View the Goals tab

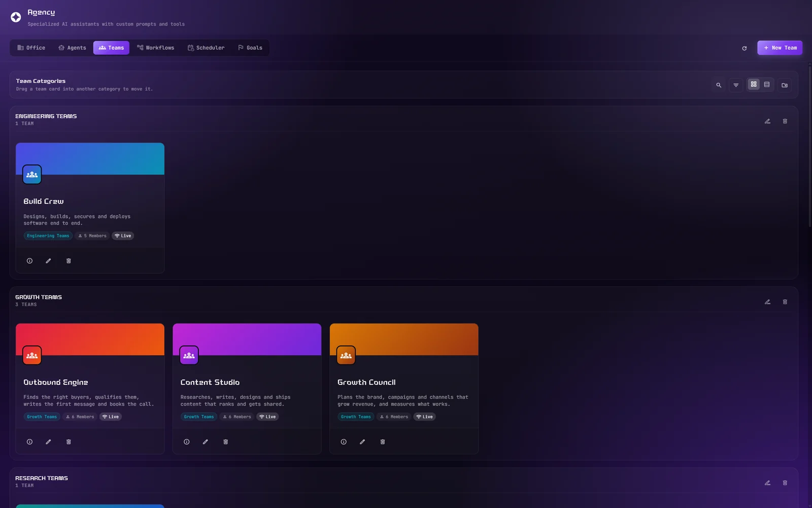tap(250, 48)
